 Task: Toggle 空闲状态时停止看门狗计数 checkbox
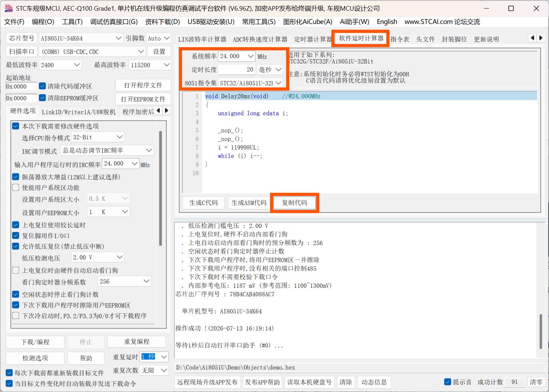16,294
